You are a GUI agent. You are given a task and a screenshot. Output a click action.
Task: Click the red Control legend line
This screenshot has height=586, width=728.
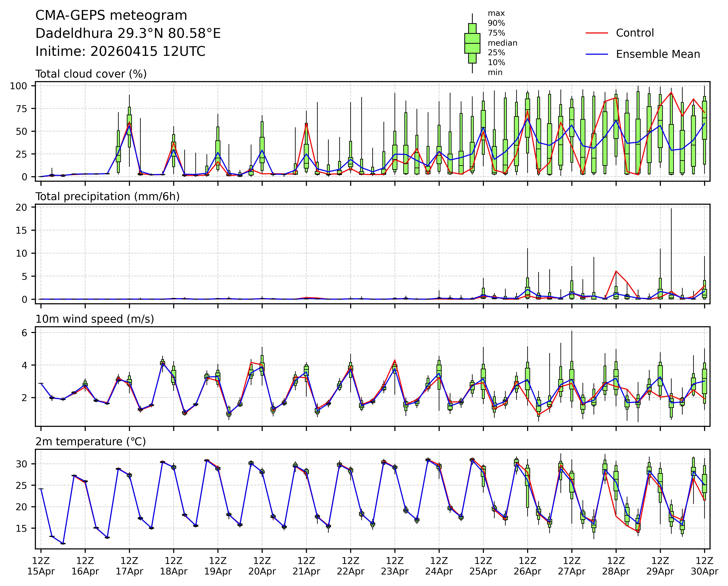coord(597,33)
